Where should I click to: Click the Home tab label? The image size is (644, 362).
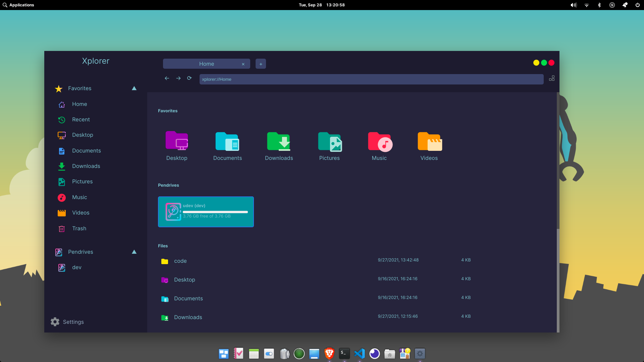pyautogui.click(x=207, y=64)
